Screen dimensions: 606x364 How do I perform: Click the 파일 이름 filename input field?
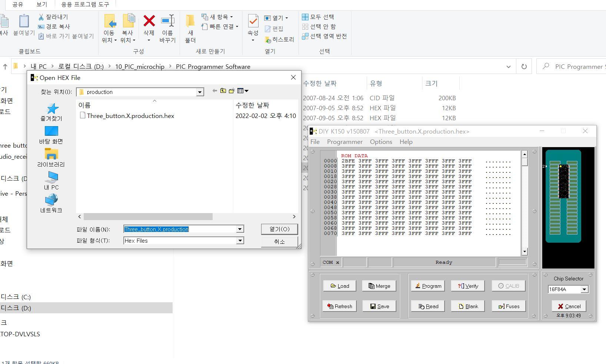coord(180,229)
